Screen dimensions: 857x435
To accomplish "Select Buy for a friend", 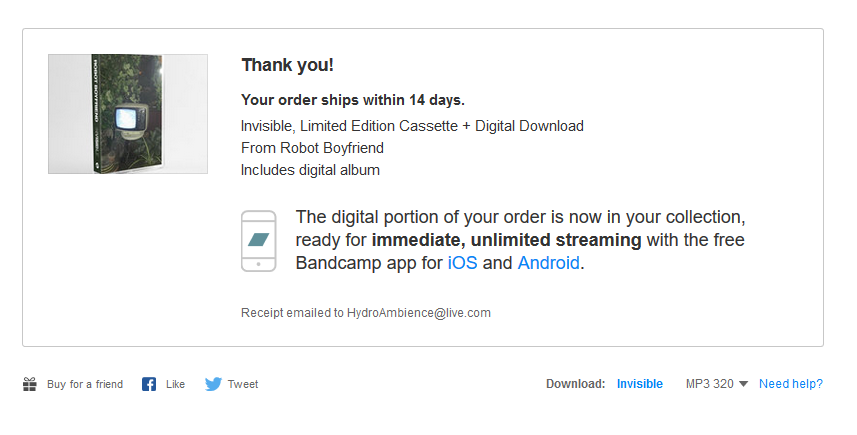I will tap(85, 384).
